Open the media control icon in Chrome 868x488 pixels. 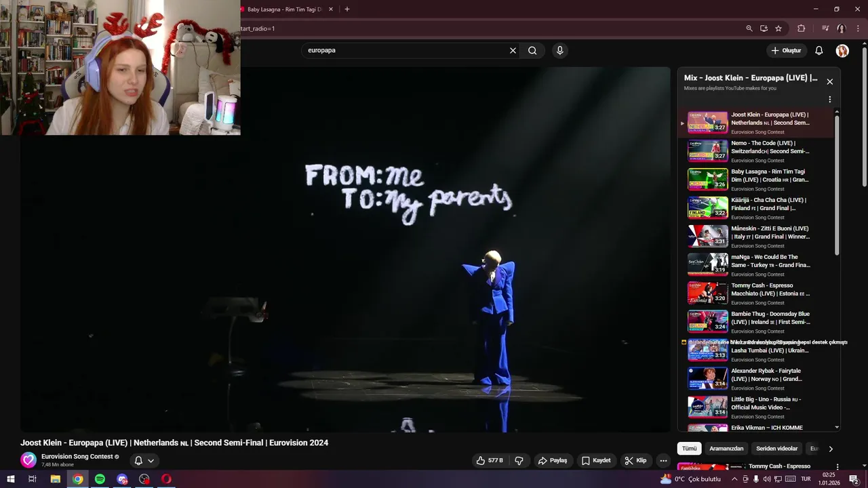[x=825, y=28]
